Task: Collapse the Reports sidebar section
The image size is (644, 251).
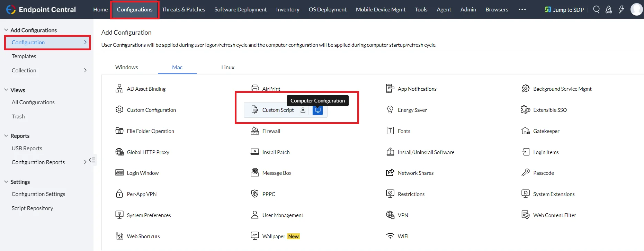Action: (6, 136)
